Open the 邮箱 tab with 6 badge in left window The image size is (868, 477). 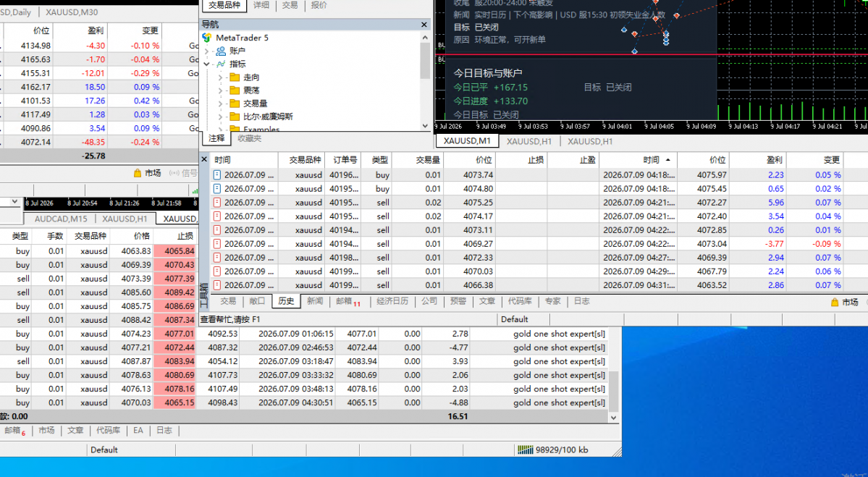click(x=15, y=431)
